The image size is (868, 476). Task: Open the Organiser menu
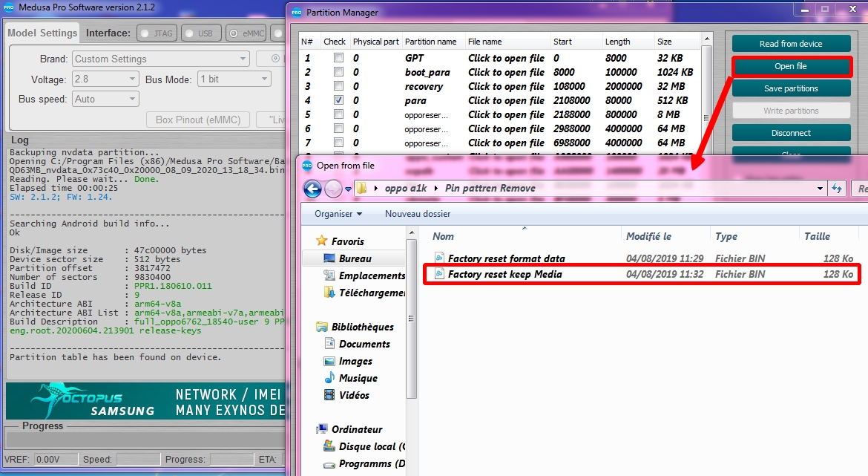[x=338, y=214]
